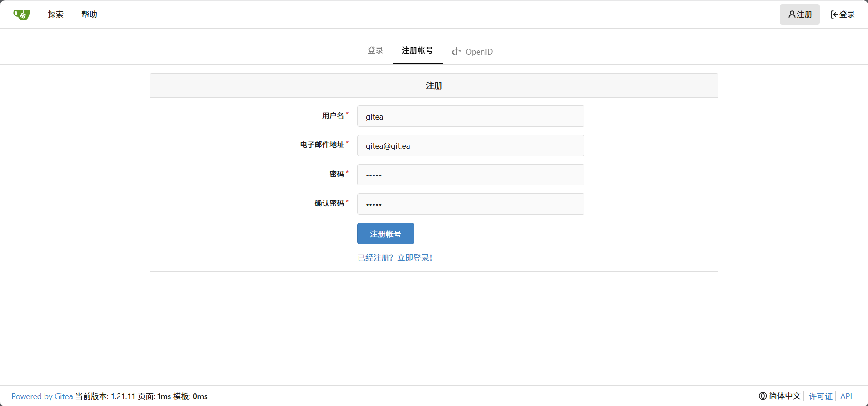Click the globe icon in the footer

[763, 396]
